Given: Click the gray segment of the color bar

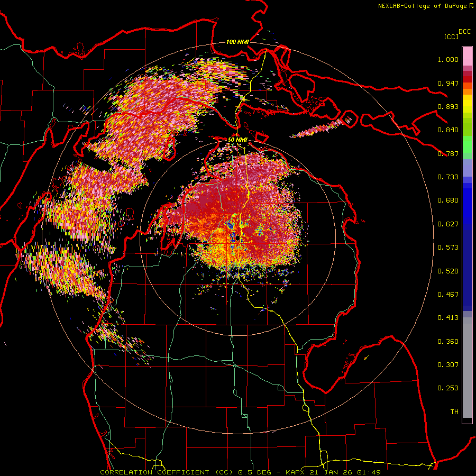Looking at the screenshot, I should (x=467, y=368).
